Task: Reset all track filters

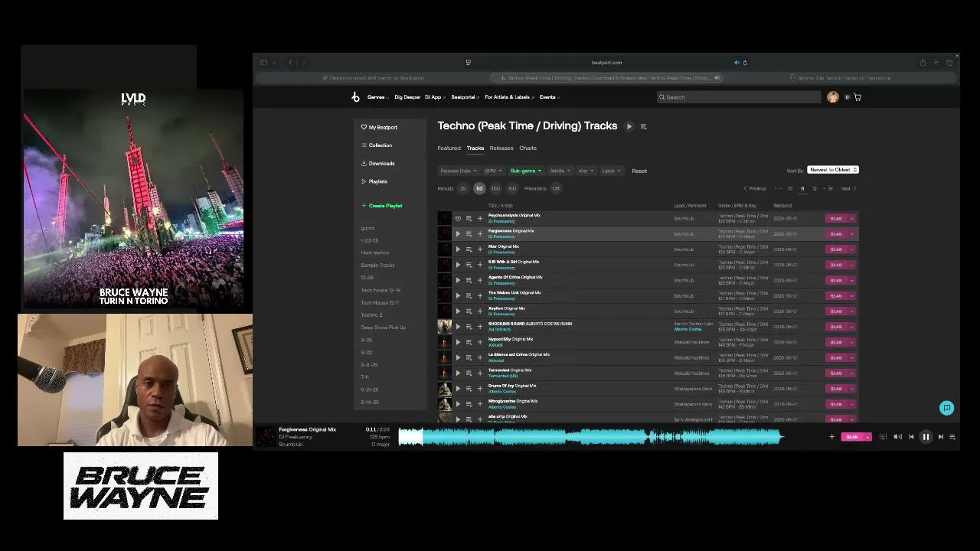Action: (639, 171)
